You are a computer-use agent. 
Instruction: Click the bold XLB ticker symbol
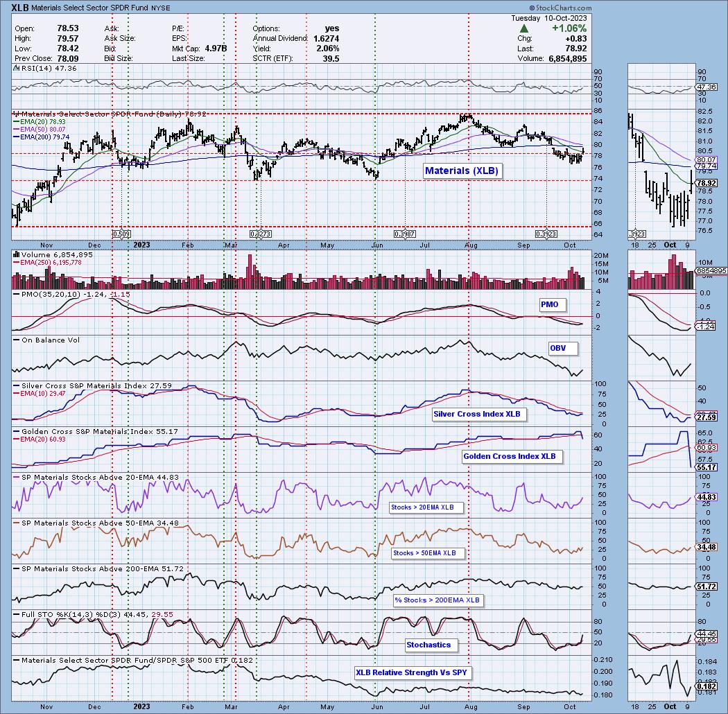19,8
